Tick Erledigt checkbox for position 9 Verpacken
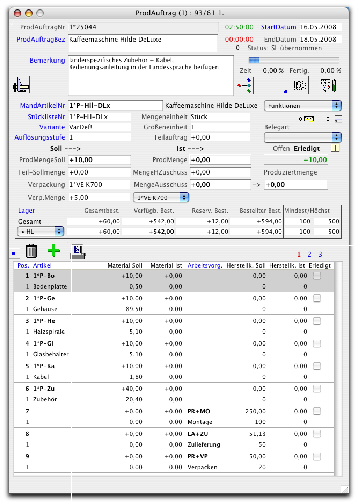Image resolution: width=363 pixels, height=504 pixels. pos(317,456)
